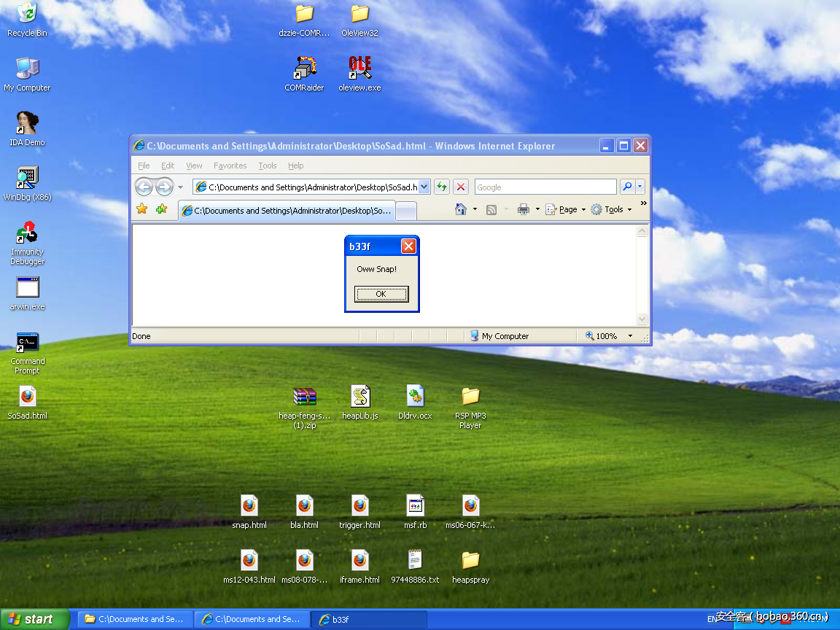The image size is (840, 630).
Task: Click inside the Google search box
Action: 545,187
